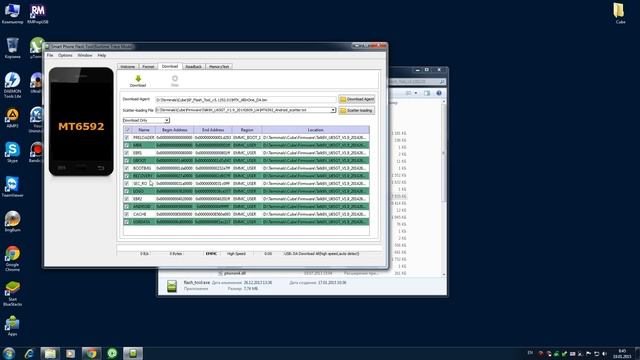Open the Computer desktop icon
The image size is (640, 360).
[12, 13]
